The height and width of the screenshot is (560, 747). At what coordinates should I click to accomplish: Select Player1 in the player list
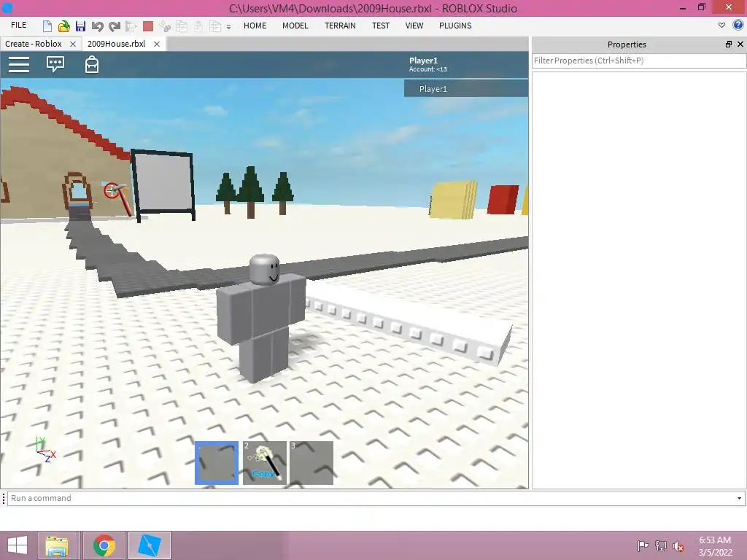pos(466,88)
